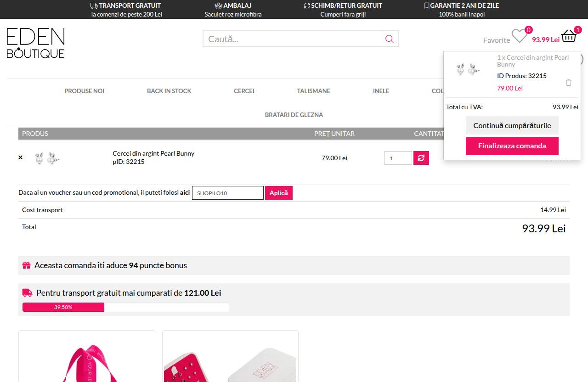This screenshot has width=588, height=382.
Task: Click the pink gift bonus icon
Action: pyautogui.click(x=27, y=265)
